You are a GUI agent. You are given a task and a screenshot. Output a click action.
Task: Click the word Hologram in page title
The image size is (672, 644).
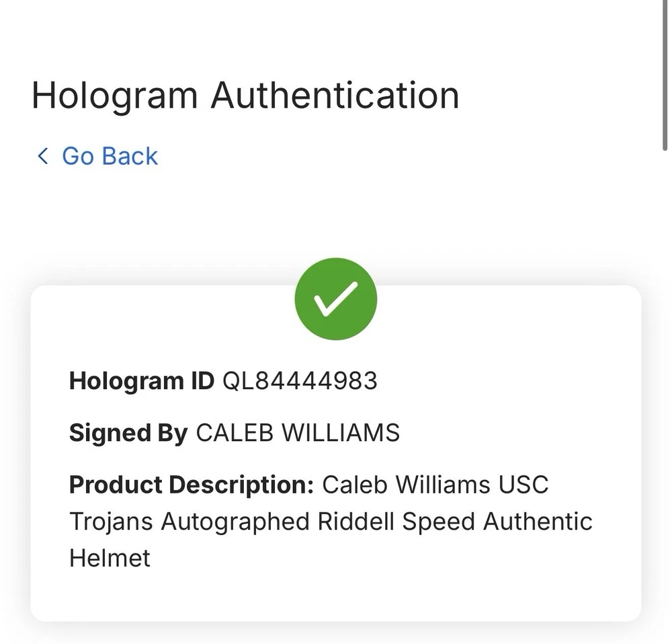[x=114, y=95]
